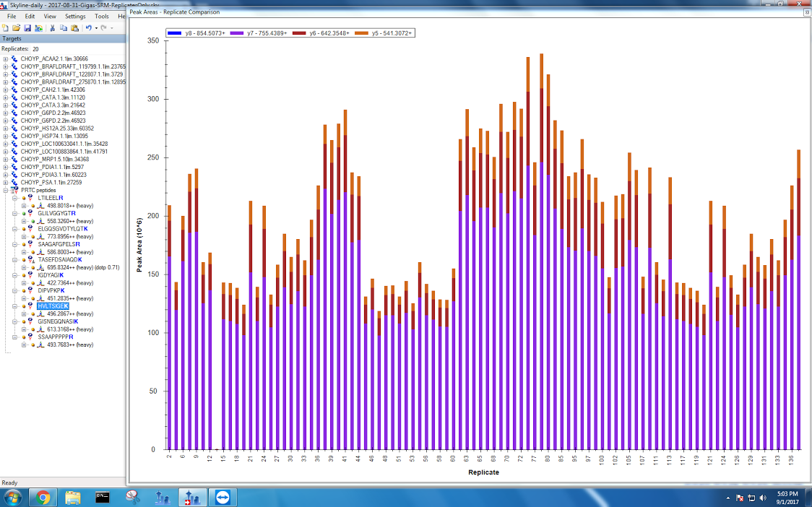
Task: Save the document with the floppy icon
Action: [x=27, y=27]
